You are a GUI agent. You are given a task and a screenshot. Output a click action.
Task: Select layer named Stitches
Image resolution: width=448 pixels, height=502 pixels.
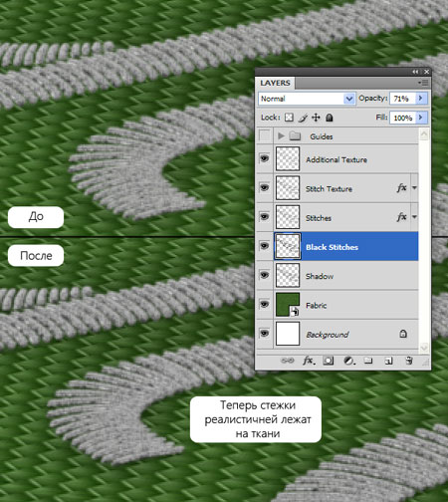point(319,218)
